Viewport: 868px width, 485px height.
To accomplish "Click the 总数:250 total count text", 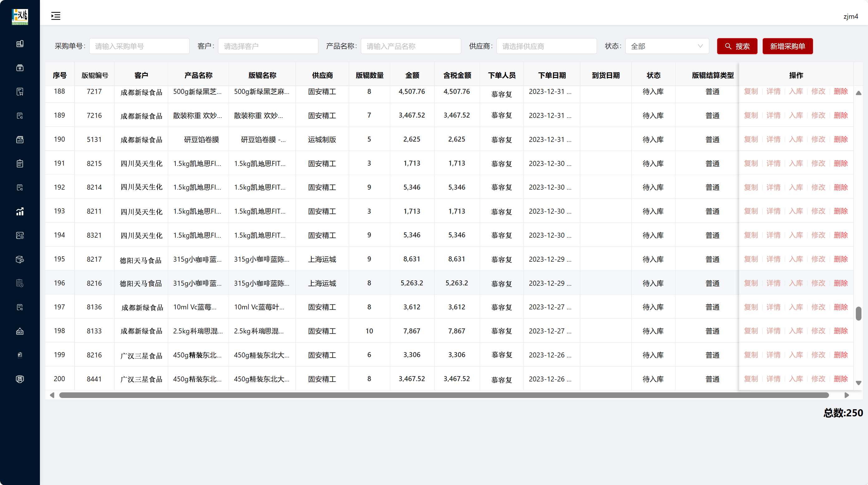I will point(843,413).
